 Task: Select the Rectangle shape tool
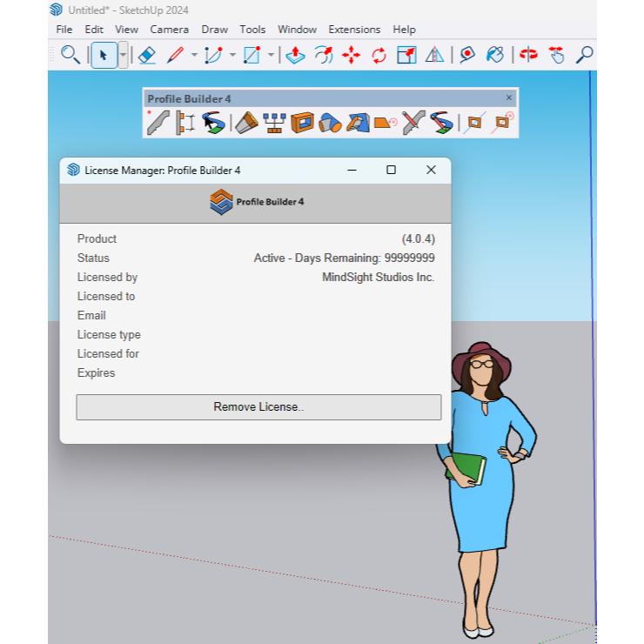[252, 55]
